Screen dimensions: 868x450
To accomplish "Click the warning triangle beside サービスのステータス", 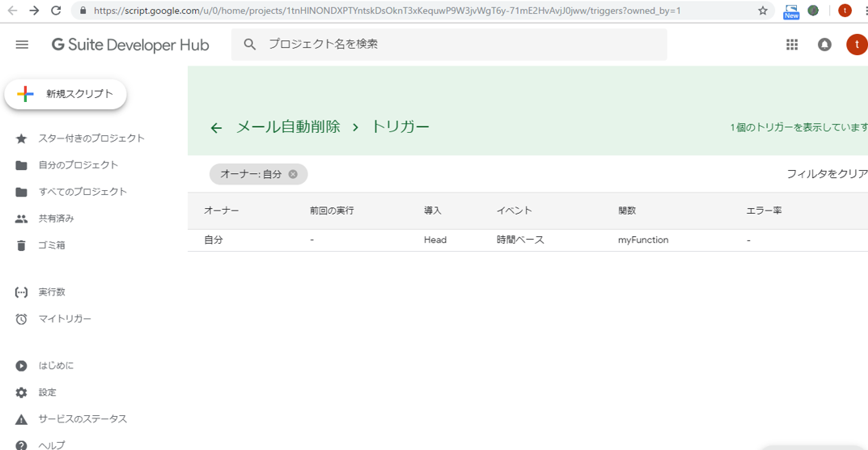I will pyautogui.click(x=21, y=419).
